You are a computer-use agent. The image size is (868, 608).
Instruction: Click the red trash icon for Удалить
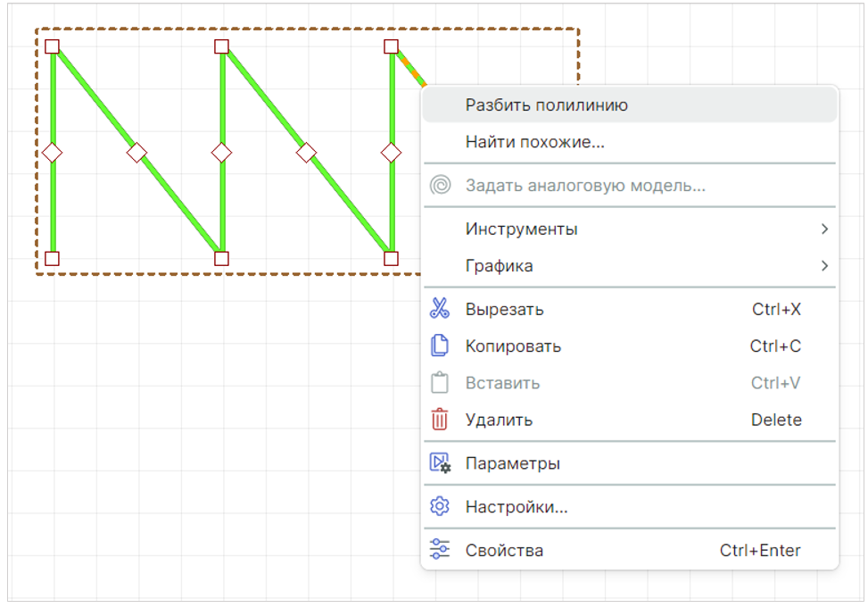pos(439,420)
